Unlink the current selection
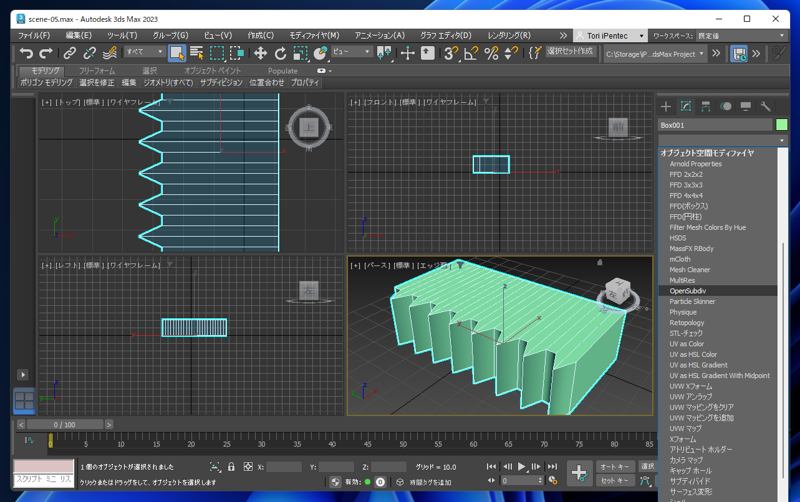The image size is (800, 502). pos(89,53)
